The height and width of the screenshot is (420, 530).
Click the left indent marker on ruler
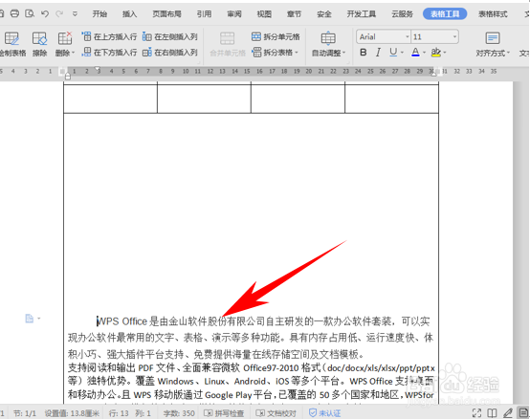[x=68, y=77]
